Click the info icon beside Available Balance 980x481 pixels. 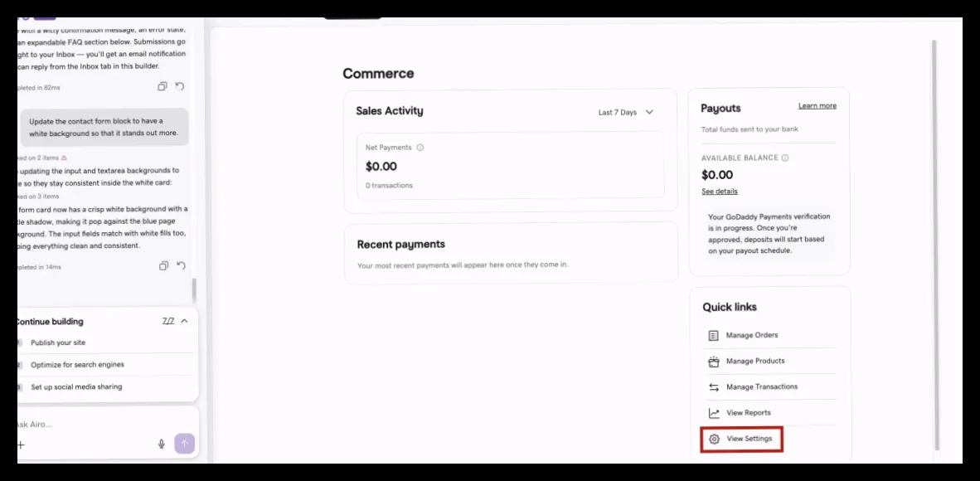(x=785, y=158)
